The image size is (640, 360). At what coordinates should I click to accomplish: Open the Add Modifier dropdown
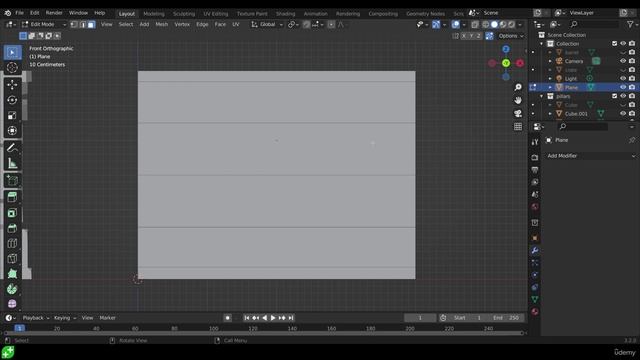pos(590,156)
